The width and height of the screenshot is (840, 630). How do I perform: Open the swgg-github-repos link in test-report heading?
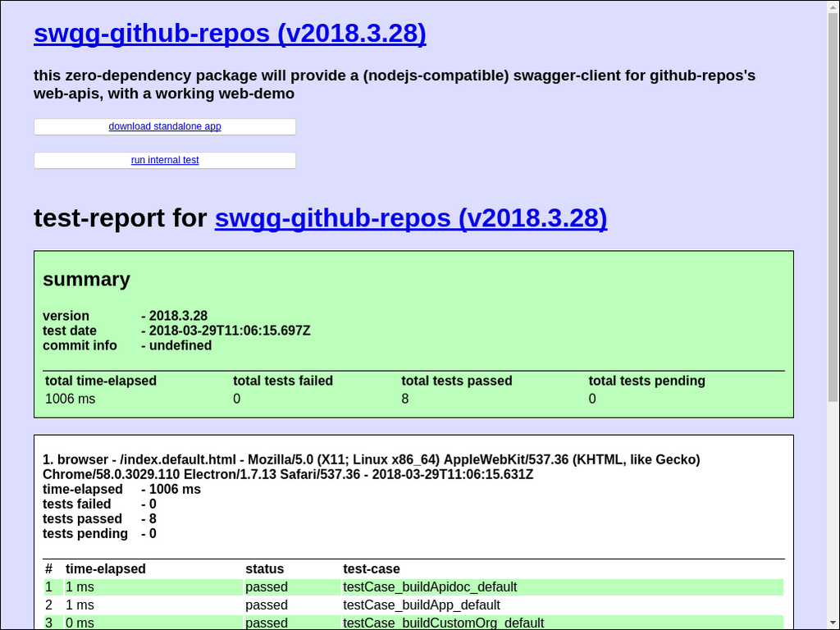[411, 218]
